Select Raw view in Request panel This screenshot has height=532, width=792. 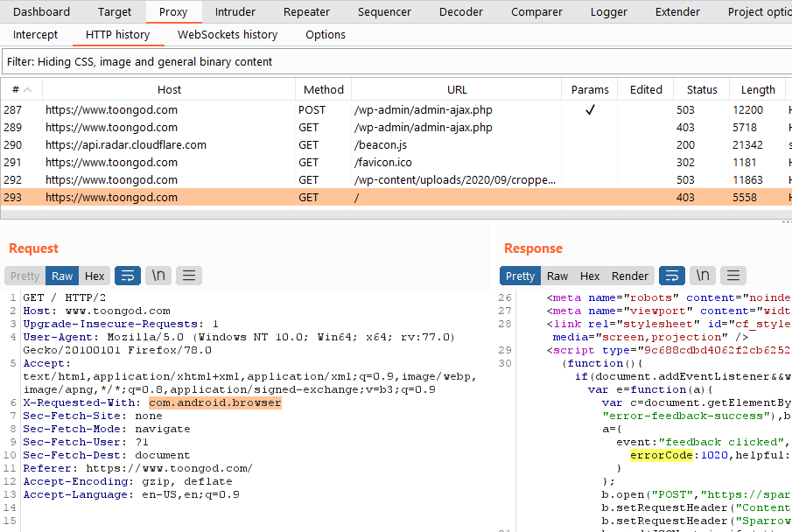point(62,276)
